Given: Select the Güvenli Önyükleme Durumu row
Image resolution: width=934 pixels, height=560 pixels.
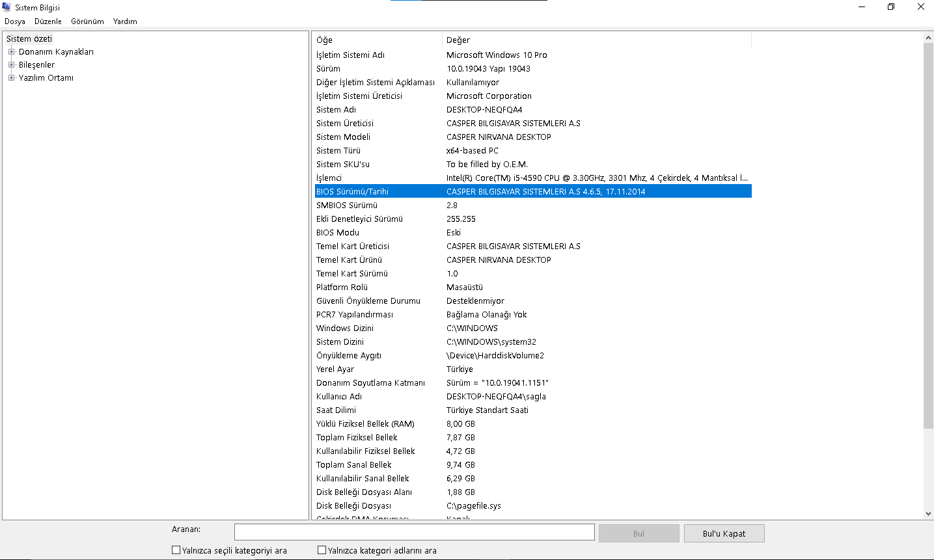Looking at the screenshot, I should pos(533,301).
